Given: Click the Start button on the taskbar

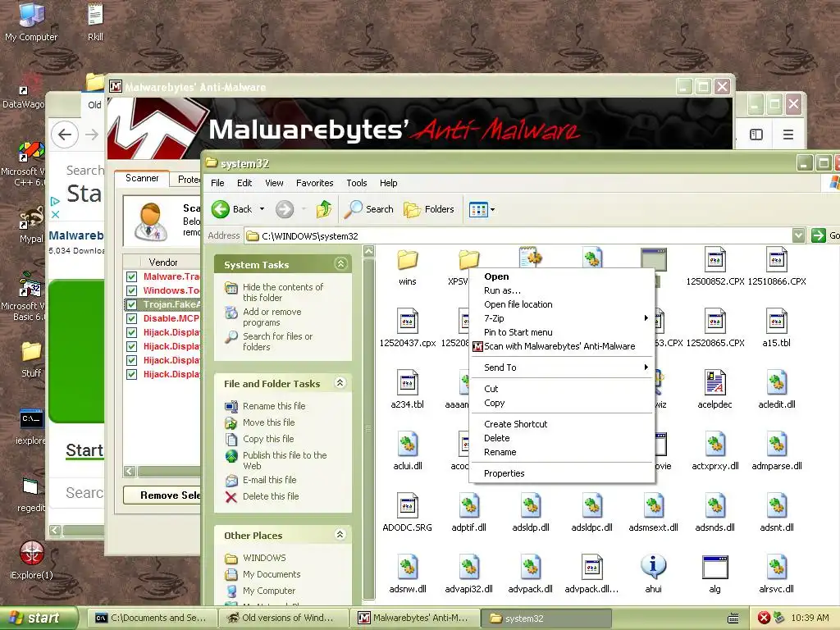Looking at the screenshot, I should (x=39, y=618).
